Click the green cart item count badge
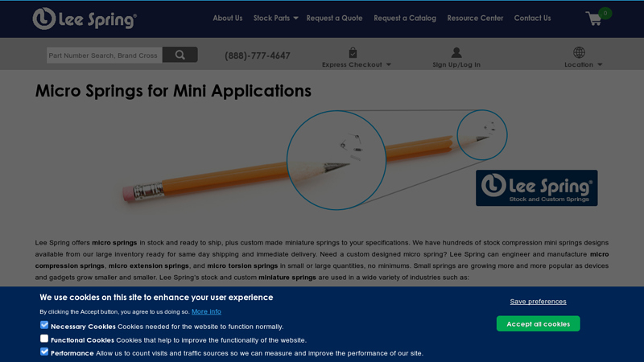Screen dimensions: 644x362 tap(605, 13)
